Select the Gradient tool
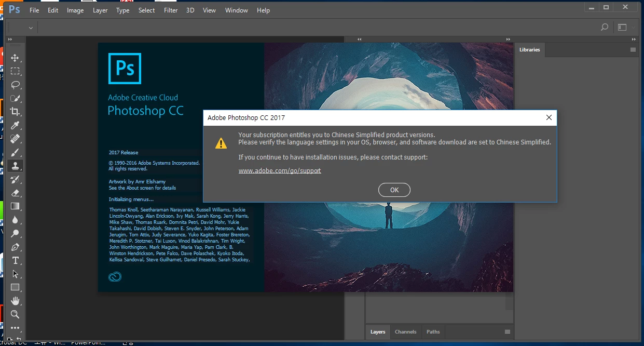This screenshot has width=644, height=346. 15,206
